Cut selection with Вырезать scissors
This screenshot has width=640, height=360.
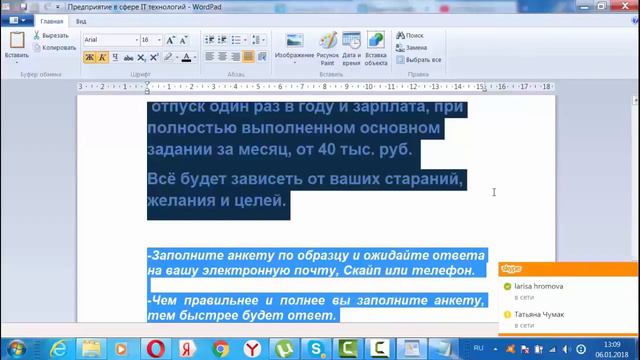tap(51, 36)
